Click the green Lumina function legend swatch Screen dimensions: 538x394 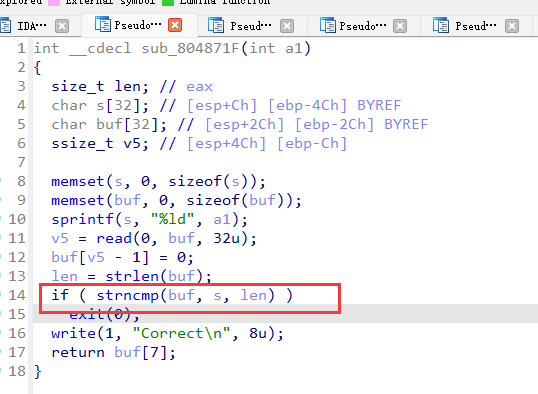[x=168, y=3]
